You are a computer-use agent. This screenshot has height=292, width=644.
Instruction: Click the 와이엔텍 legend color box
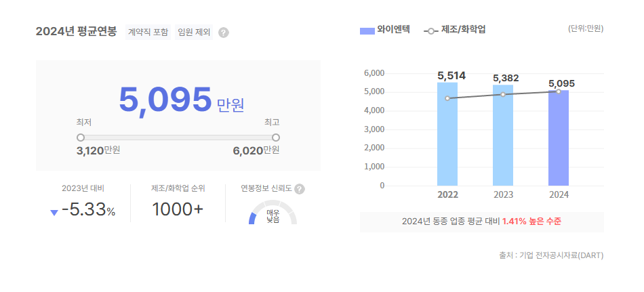pyautogui.click(x=367, y=30)
